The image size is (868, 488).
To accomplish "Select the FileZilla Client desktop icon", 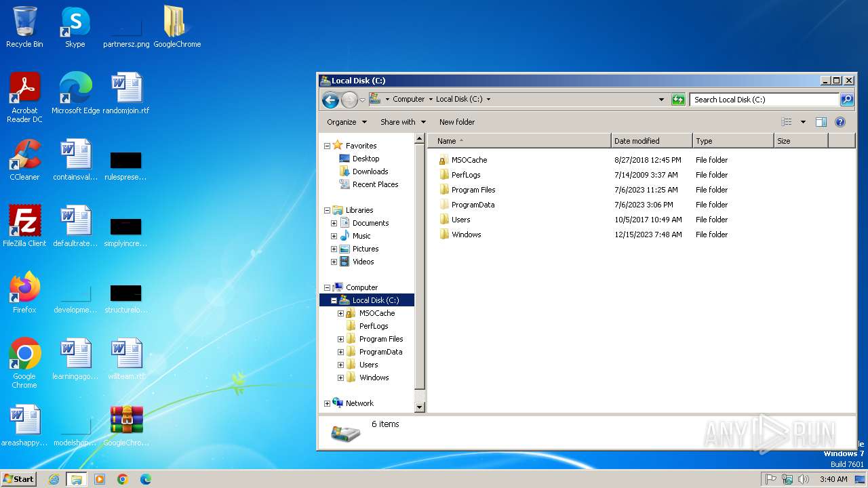I will 24,226.
